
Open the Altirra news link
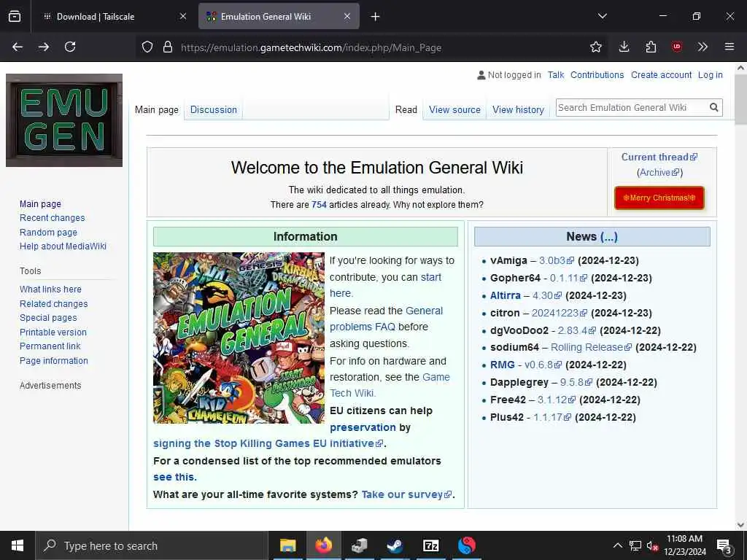click(505, 296)
